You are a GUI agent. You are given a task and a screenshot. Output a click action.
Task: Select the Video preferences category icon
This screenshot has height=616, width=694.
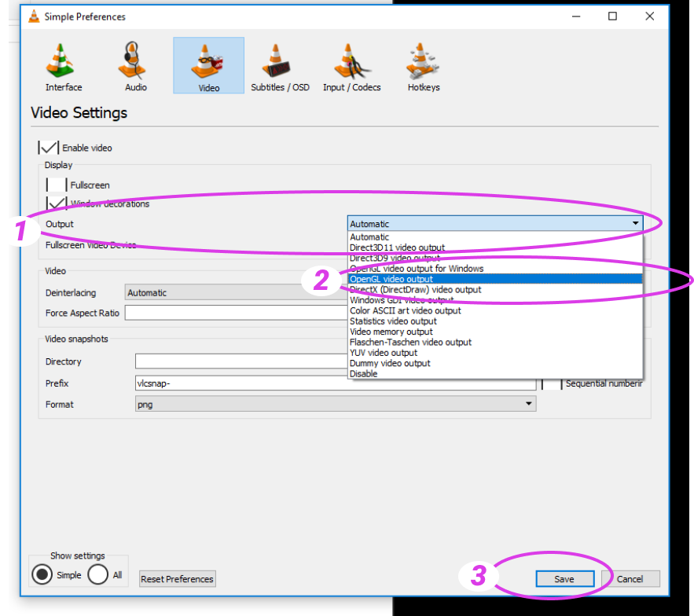tap(208, 67)
